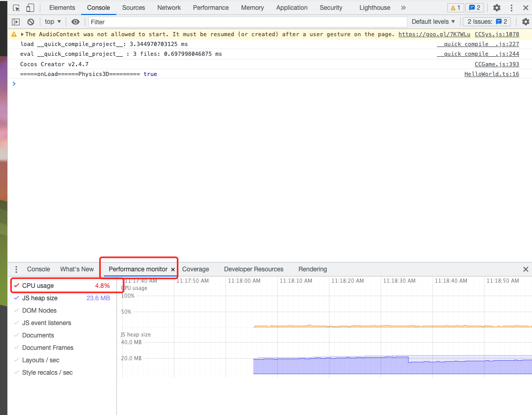Create a live expression with the eye icon

pyautogui.click(x=75, y=22)
